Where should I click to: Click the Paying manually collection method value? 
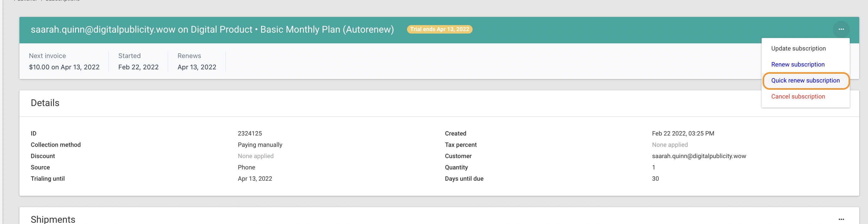pyautogui.click(x=260, y=145)
